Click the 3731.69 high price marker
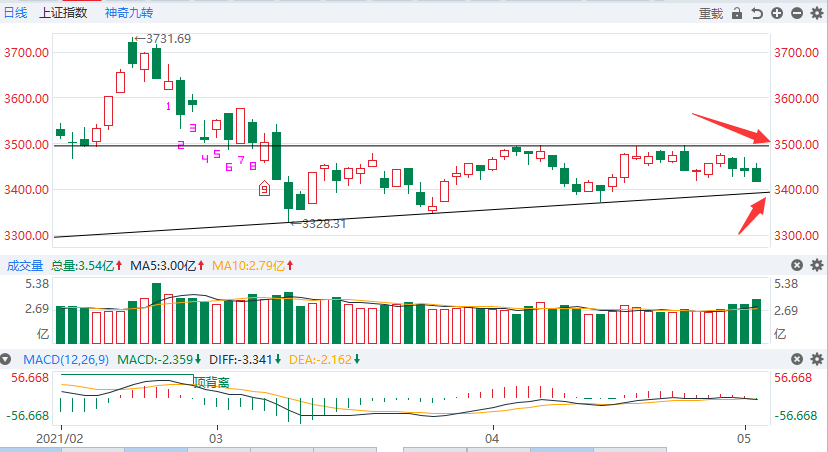Screen dimensions: 828x452 click(x=167, y=38)
